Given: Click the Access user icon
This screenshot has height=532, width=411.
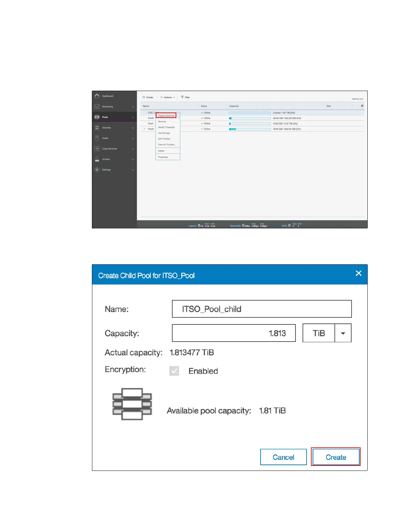Looking at the screenshot, I should [x=97, y=159].
